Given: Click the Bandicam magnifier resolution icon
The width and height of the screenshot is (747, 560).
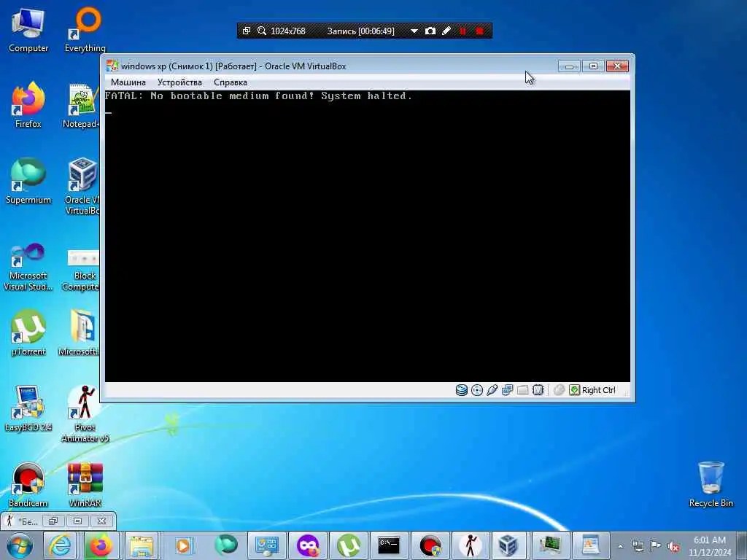Looking at the screenshot, I should point(262,31).
